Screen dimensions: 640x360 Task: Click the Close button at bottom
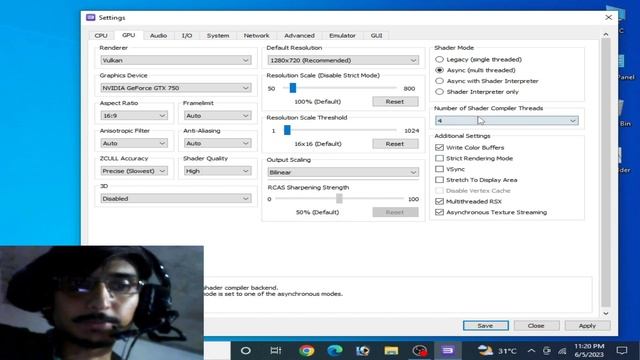tap(536, 326)
